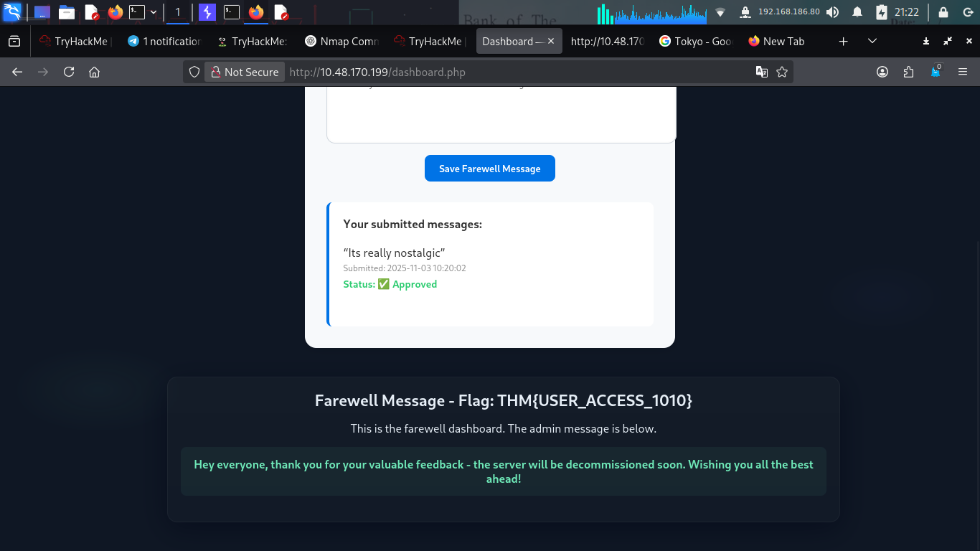Open the Kali applications menu
This screenshot has height=551, width=980.
pyautogui.click(x=12, y=11)
